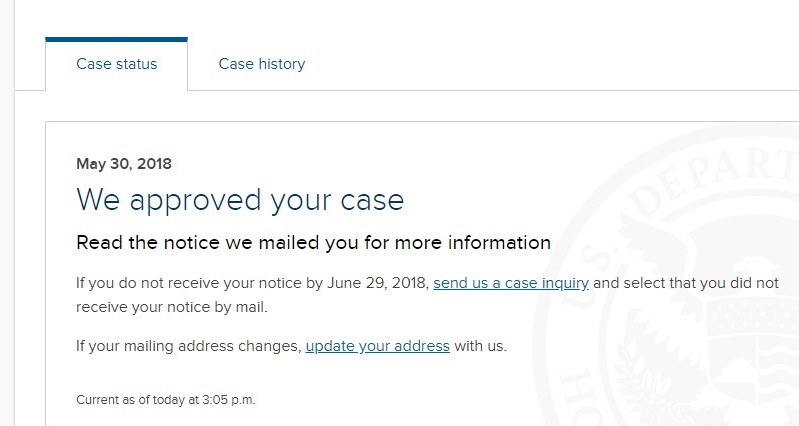Click the and select that you did not text
The image size is (799, 426).
tap(686, 283)
